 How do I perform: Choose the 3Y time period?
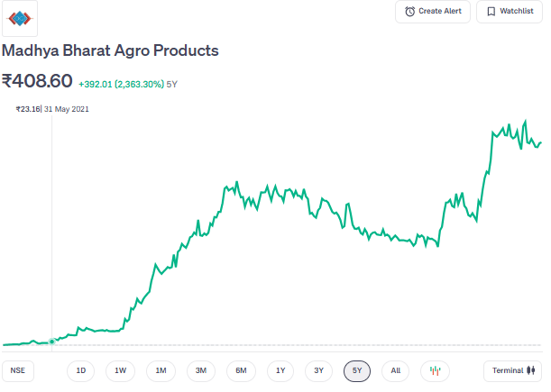319,370
